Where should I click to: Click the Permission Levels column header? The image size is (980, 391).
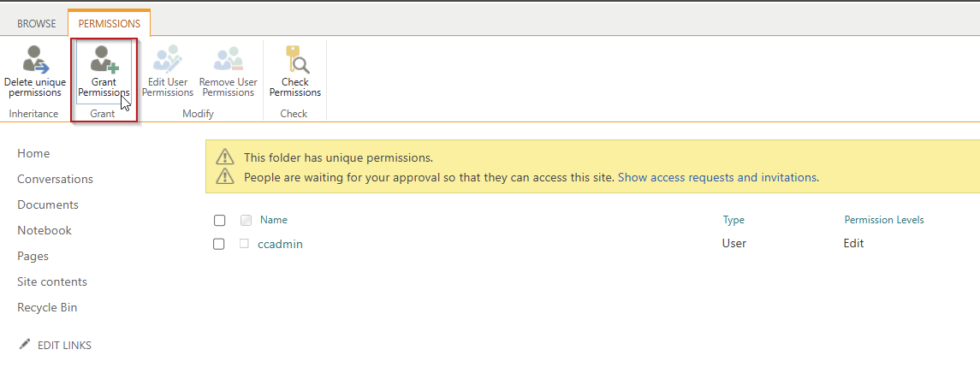[x=883, y=220]
